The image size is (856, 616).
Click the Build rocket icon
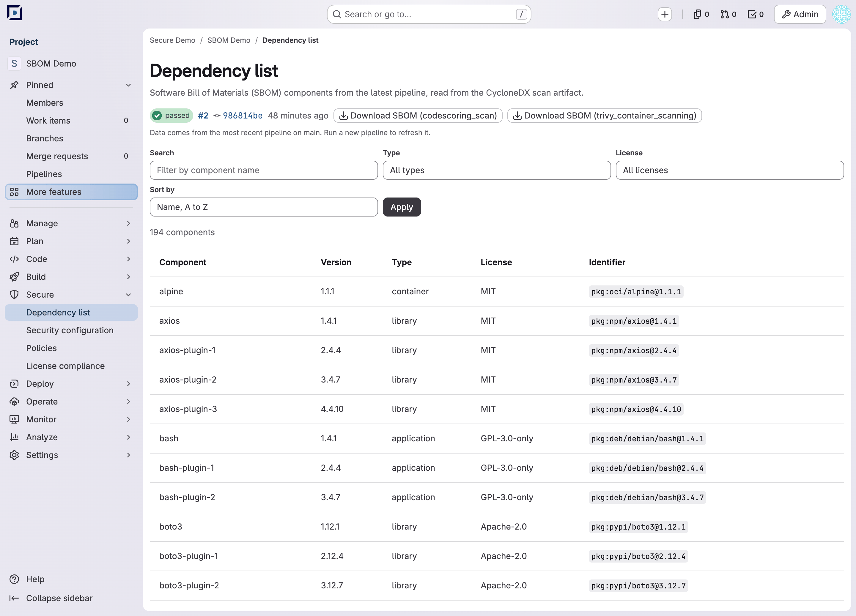click(x=14, y=277)
